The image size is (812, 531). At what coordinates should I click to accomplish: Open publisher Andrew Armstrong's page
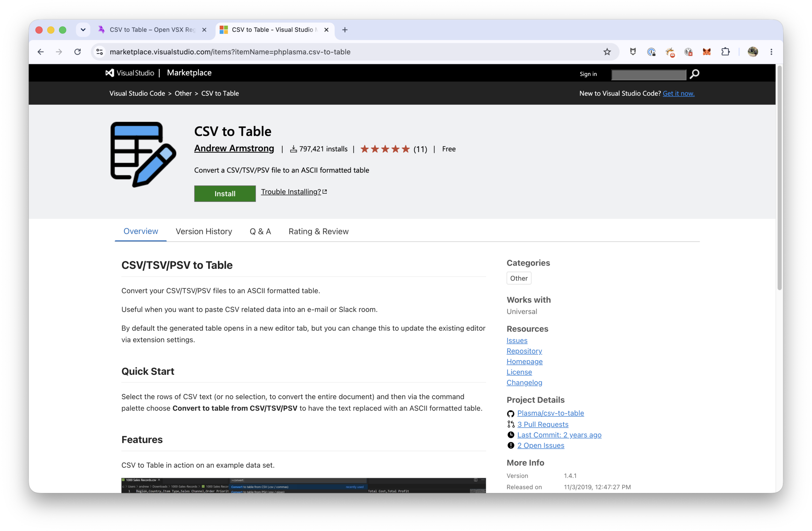pos(234,148)
